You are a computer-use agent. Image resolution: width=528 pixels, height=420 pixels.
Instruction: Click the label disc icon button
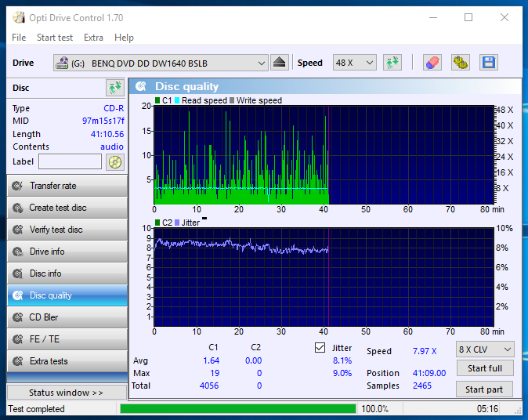[115, 162]
